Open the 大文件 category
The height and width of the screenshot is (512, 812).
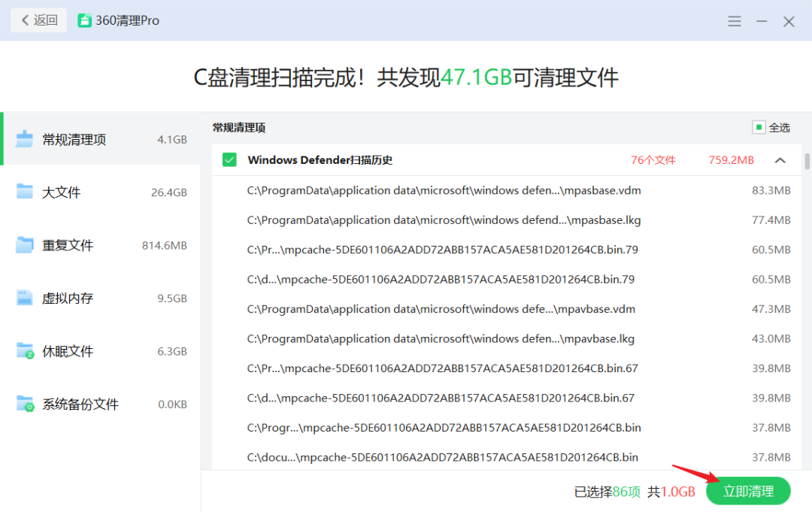click(x=101, y=192)
